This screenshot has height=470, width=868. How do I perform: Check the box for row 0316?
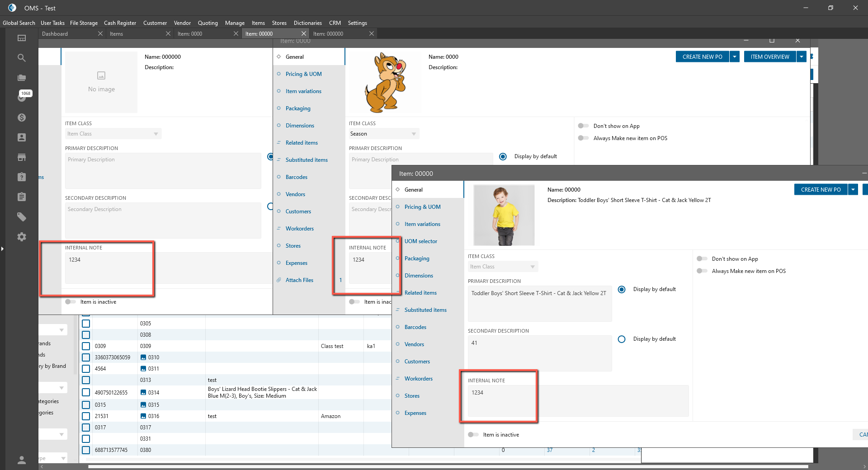point(86,416)
